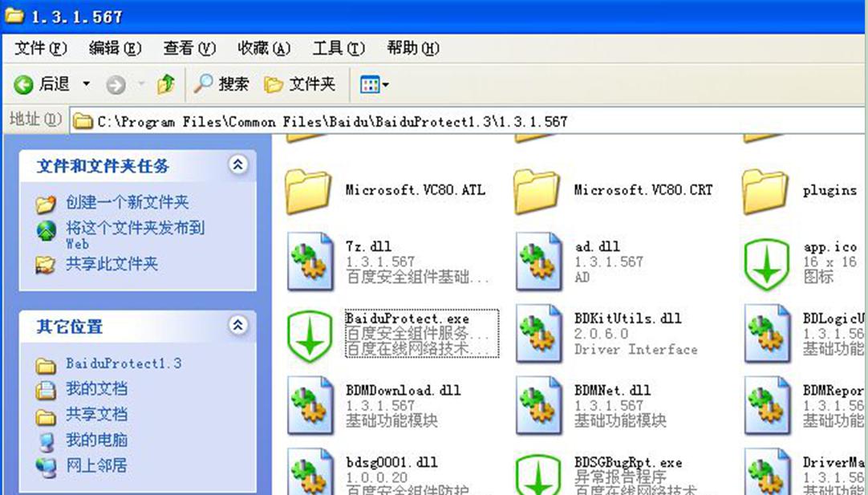Open the 后退 history dropdown arrow
Screen dimensions: 868x495
[87, 84]
